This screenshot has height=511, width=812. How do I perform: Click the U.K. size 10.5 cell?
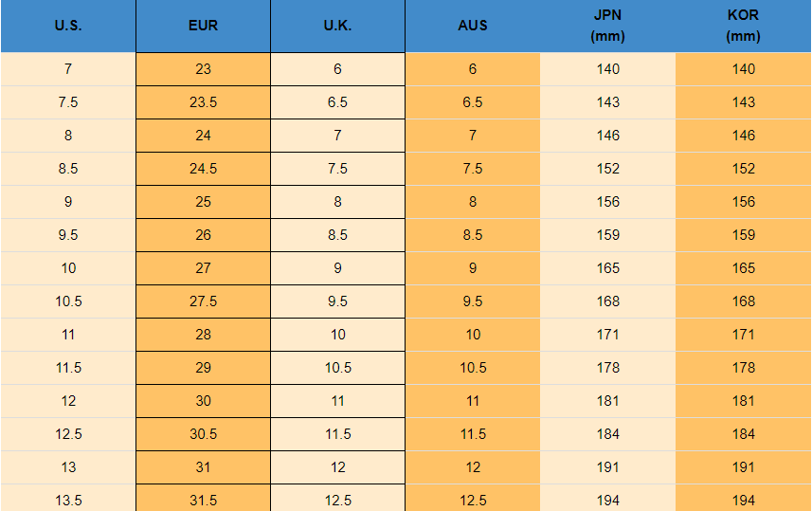[x=337, y=368]
